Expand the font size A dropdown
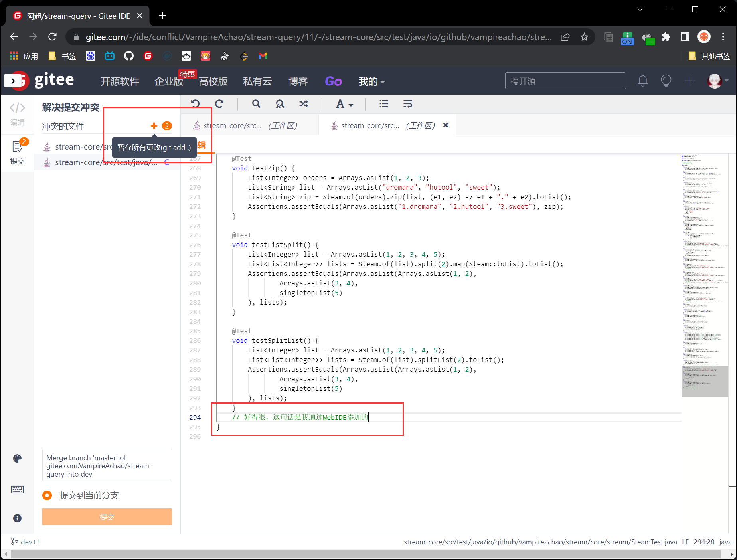This screenshot has width=737, height=560. [x=344, y=104]
